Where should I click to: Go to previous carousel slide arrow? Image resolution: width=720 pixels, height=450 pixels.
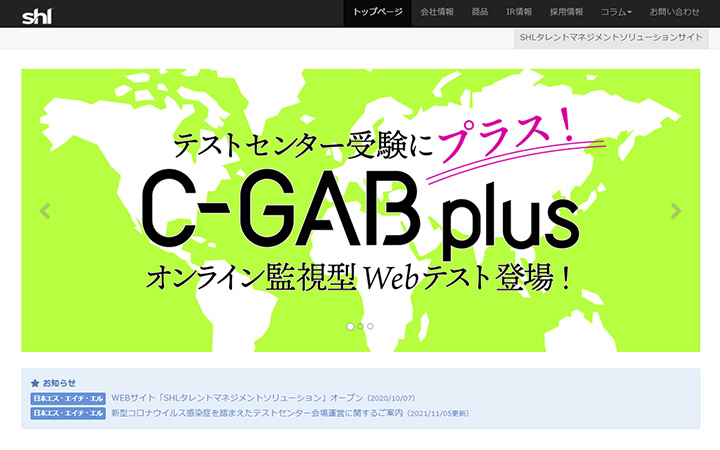(x=45, y=211)
